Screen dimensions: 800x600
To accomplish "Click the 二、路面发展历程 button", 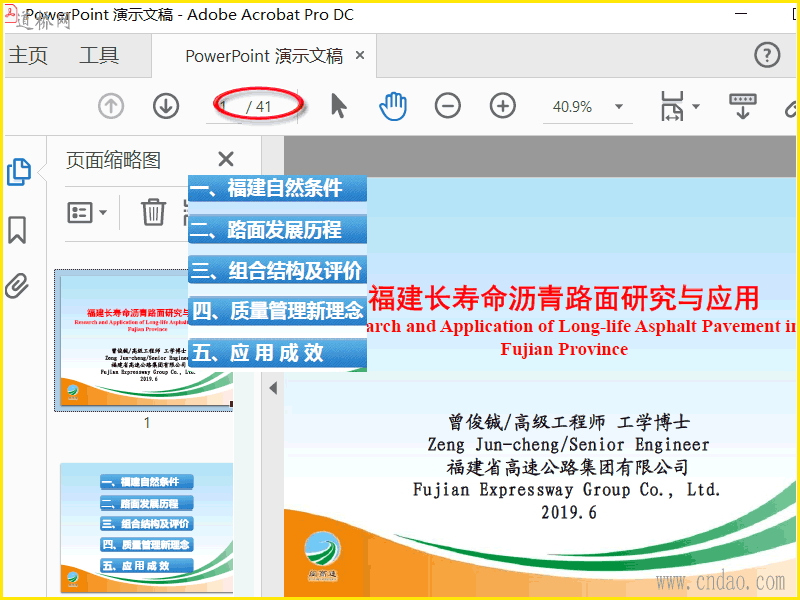I will click(278, 230).
